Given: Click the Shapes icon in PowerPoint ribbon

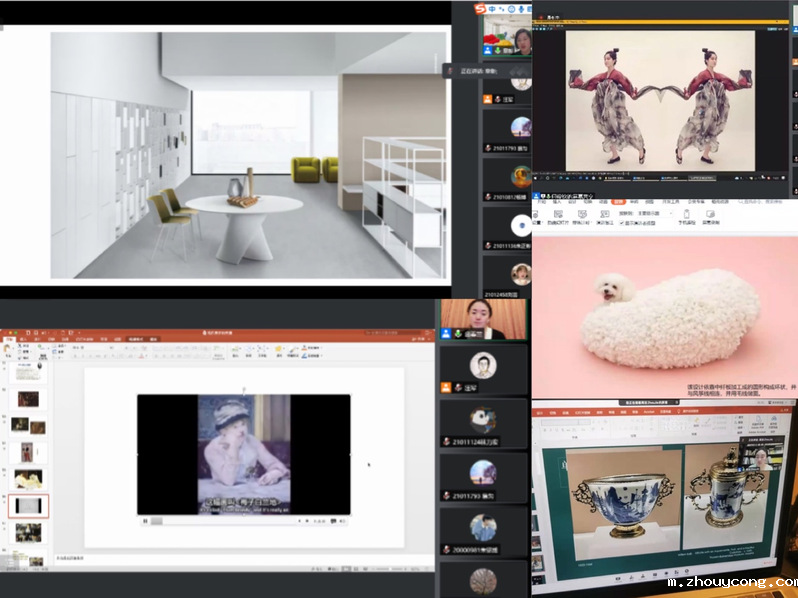Looking at the screenshot, I should coord(249,349).
